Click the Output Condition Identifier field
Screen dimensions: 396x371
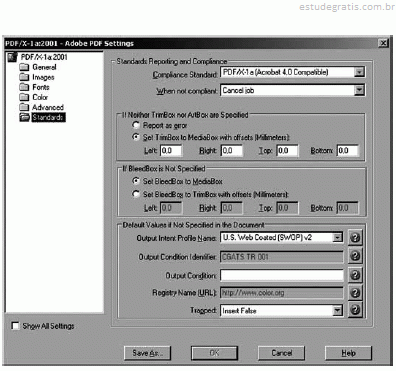(x=282, y=257)
